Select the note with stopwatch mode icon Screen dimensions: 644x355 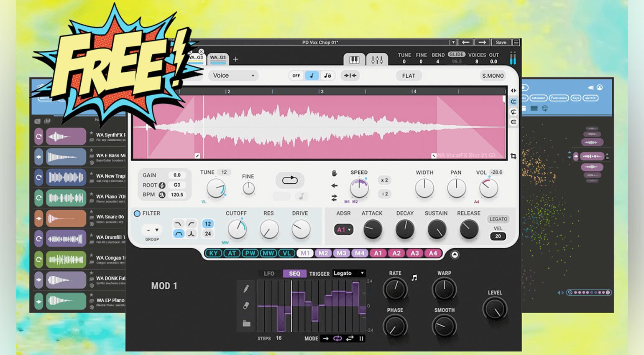(x=327, y=76)
